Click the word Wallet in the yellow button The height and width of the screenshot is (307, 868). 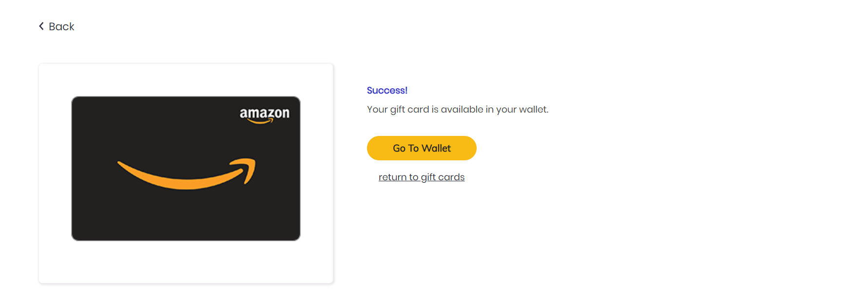[x=436, y=149]
